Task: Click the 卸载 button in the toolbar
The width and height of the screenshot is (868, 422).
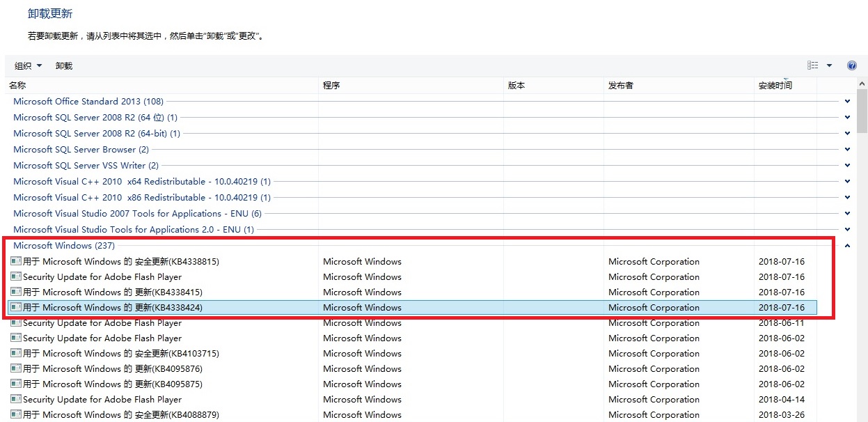Action: (64, 66)
